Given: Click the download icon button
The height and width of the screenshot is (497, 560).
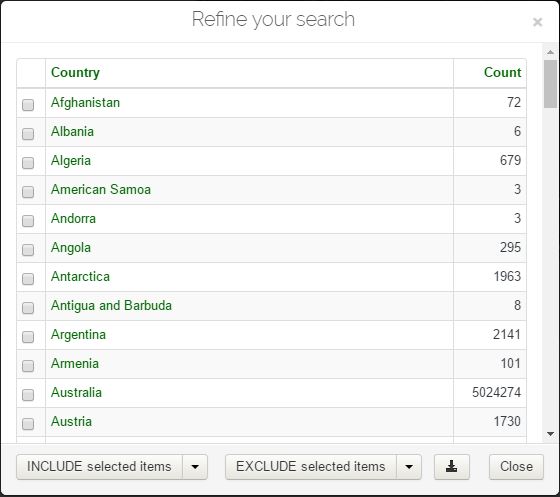Looking at the screenshot, I should click(x=451, y=467).
